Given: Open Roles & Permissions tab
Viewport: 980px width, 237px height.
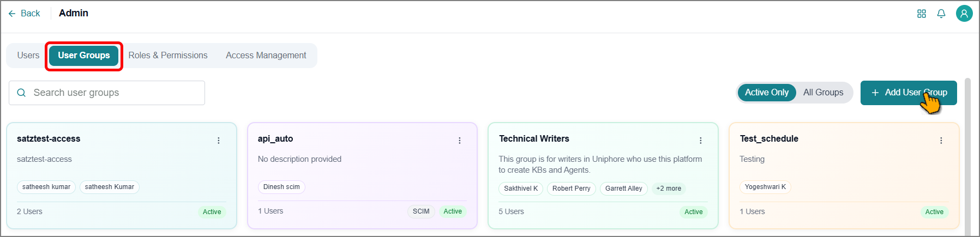Looking at the screenshot, I should point(168,55).
